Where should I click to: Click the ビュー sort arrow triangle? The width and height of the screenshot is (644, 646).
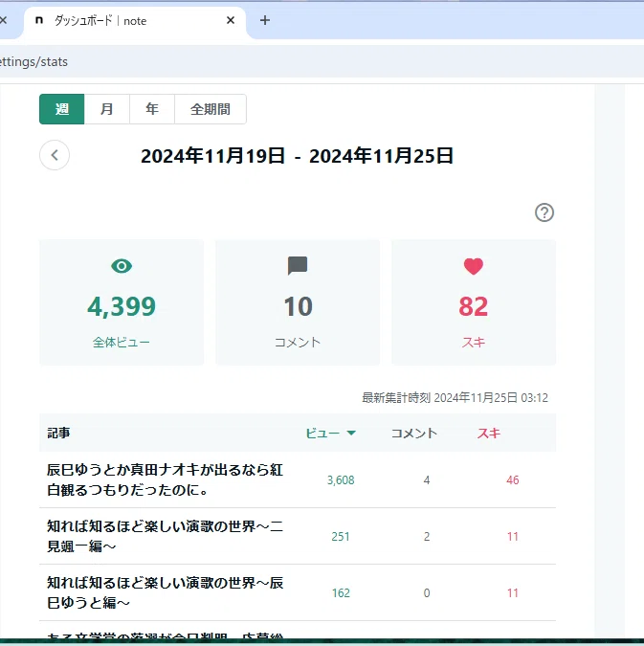(351, 433)
